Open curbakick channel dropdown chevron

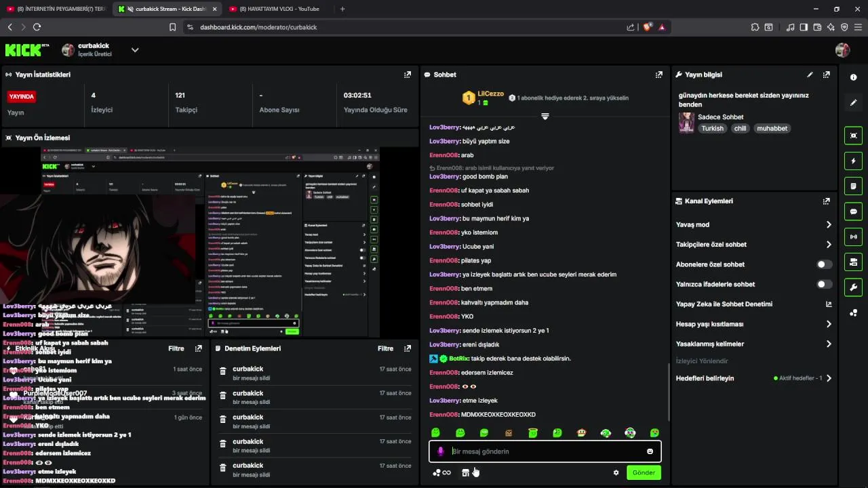pyautogui.click(x=135, y=50)
